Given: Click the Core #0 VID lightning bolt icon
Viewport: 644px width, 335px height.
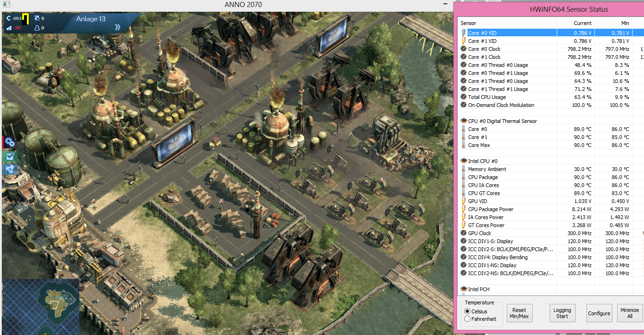Looking at the screenshot, I should click(x=463, y=33).
